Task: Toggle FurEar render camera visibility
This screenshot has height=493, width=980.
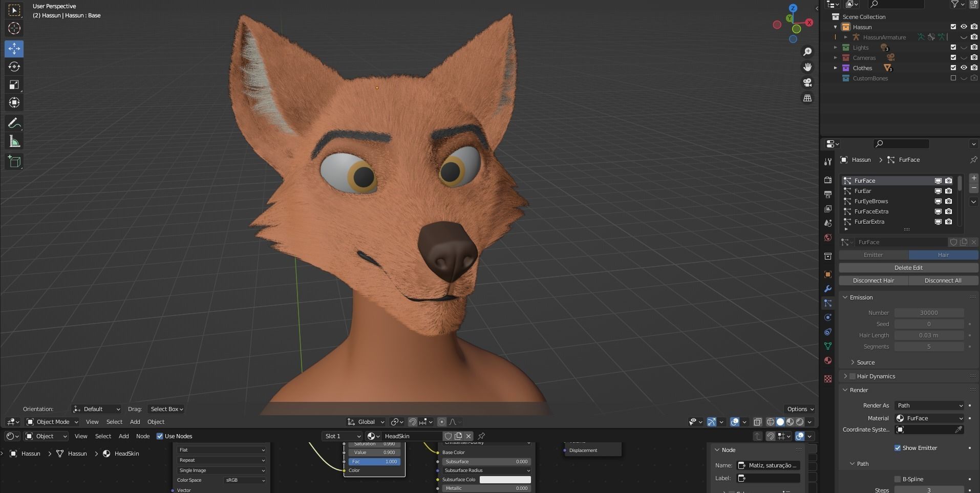Action: tap(949, 191)
